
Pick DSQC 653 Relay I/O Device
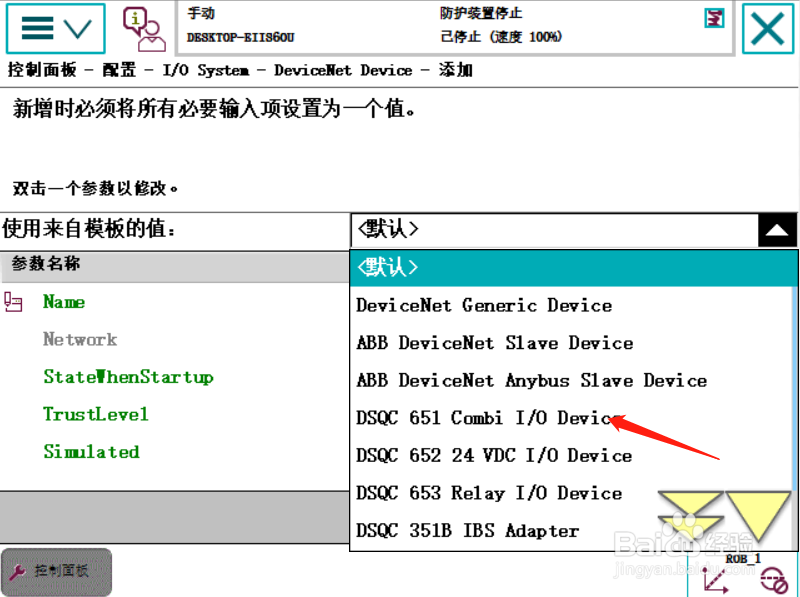point(489,493)
